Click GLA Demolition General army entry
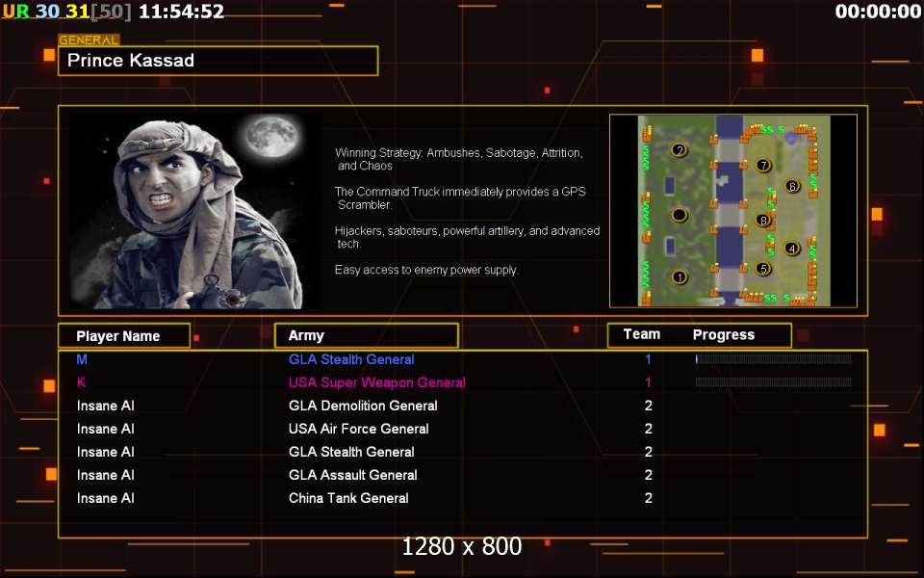This screenshot has width=924, height=578. (x=363, y=406)
